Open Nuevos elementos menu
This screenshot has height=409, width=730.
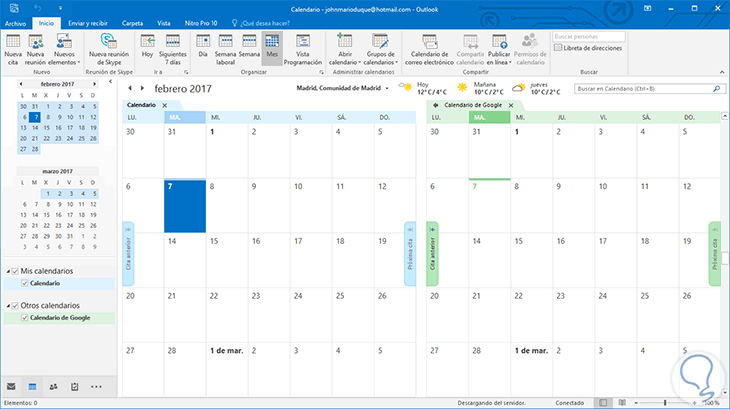click(x=64, y=50)
